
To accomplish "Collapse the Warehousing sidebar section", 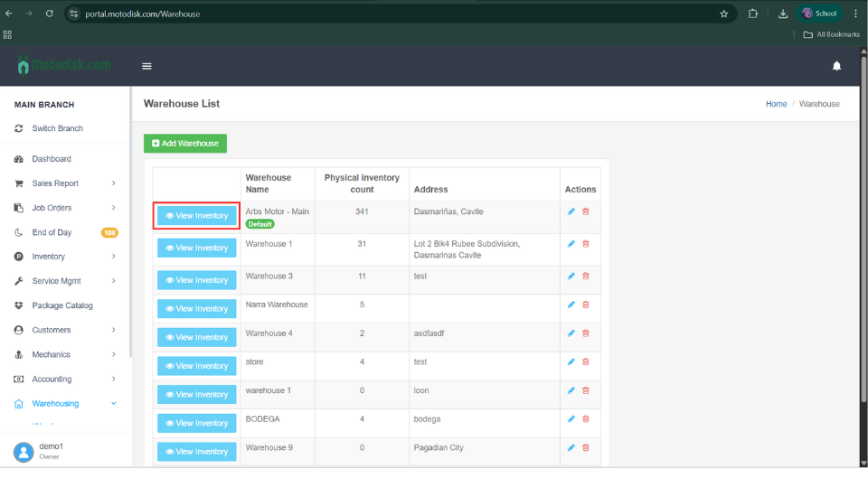I will coord(113,404).
